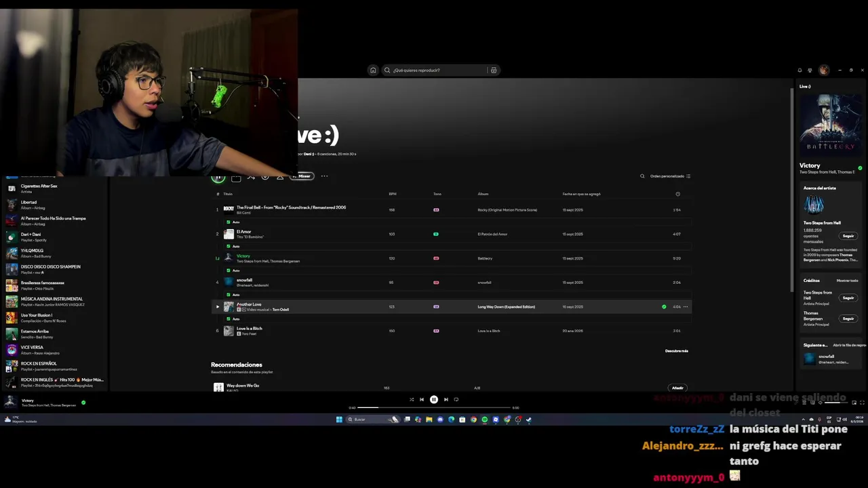This screenshot has height=488, width=868.
Task: Open 'VICE VERSA' album thumbnail in sidebar
Action: click(12, 350)
